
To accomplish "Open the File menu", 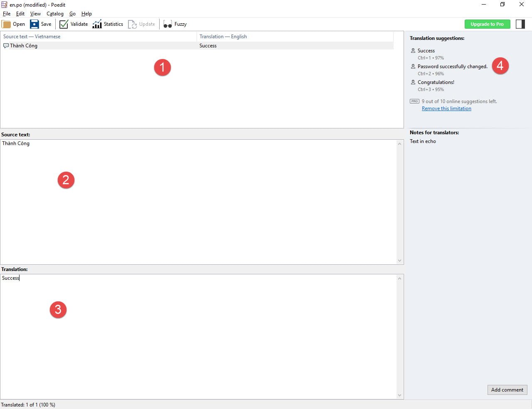I will click(7, 14).
